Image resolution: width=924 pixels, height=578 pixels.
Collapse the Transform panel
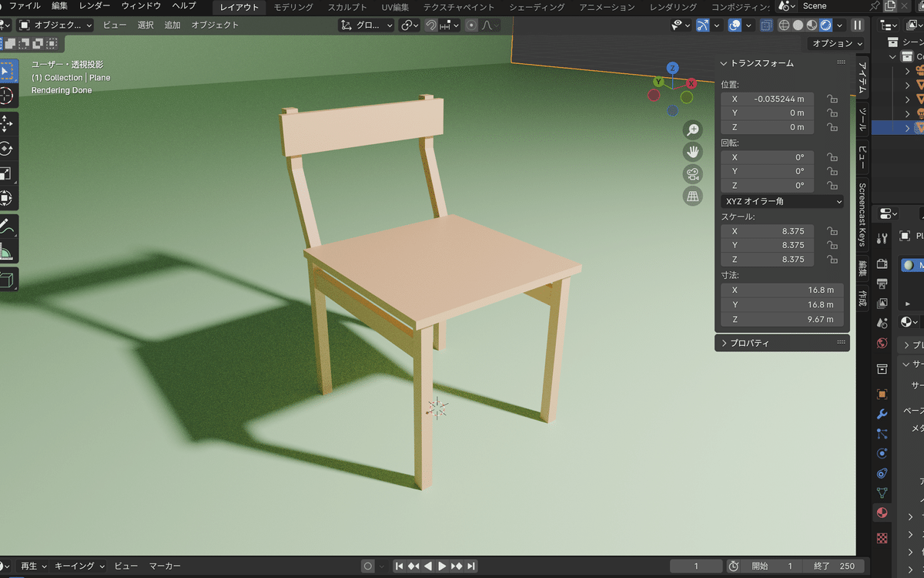[724, 63]
